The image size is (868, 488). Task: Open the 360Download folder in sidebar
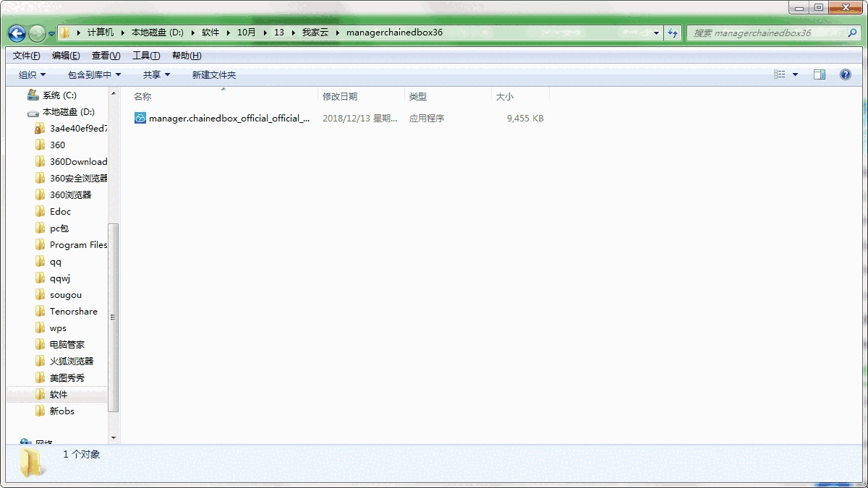pyautogui.click(x=78, y=162)
